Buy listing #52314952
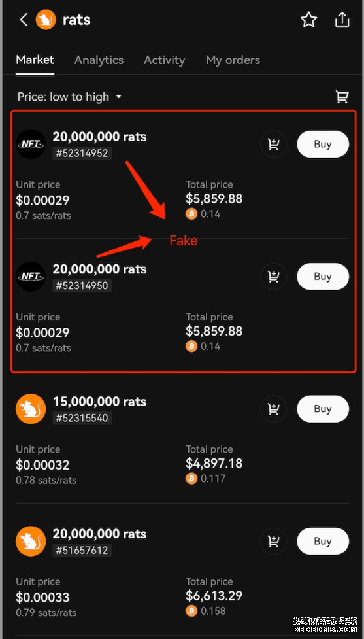This screenshot has width=364, height=639. click(x=323, y=144)
